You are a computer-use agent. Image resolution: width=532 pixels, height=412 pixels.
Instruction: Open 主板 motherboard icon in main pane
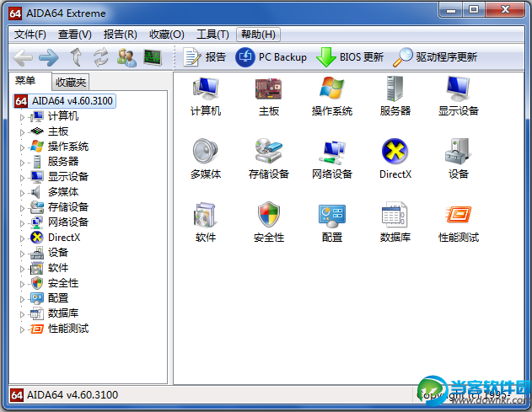coord(269,97)
